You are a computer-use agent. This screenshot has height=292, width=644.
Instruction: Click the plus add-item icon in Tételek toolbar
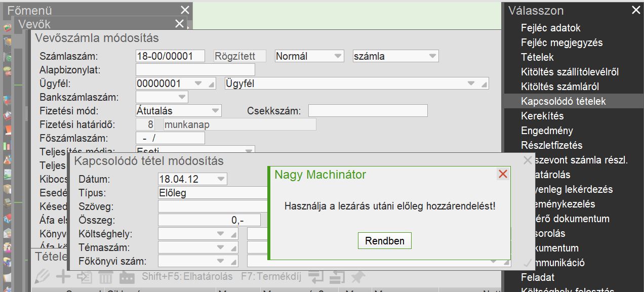pos(63,276)
